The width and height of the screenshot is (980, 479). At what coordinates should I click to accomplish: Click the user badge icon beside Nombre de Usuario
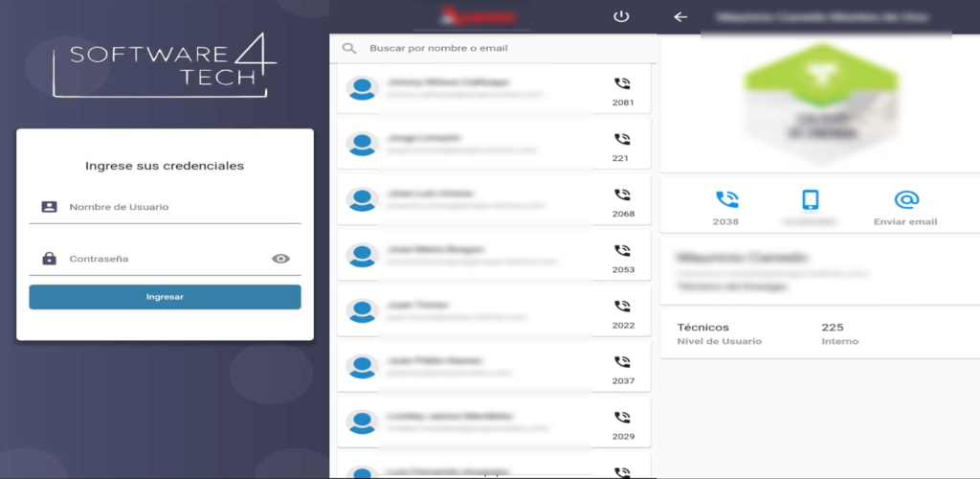[50, 207]
